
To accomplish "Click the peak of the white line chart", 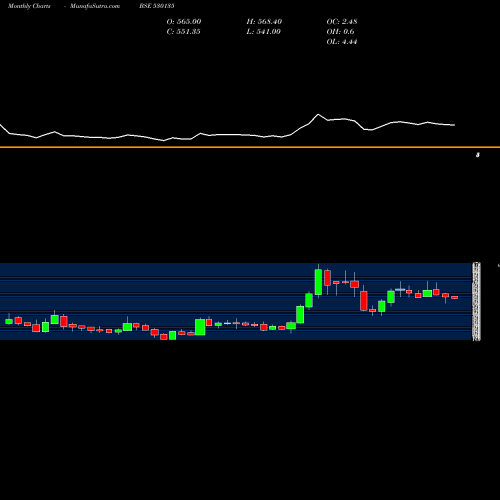I will point(318,114).
